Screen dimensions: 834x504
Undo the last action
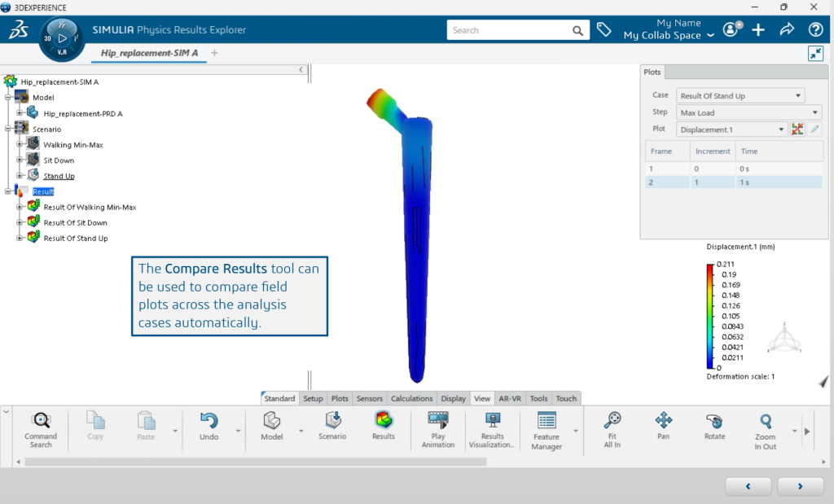coord(209,426)
